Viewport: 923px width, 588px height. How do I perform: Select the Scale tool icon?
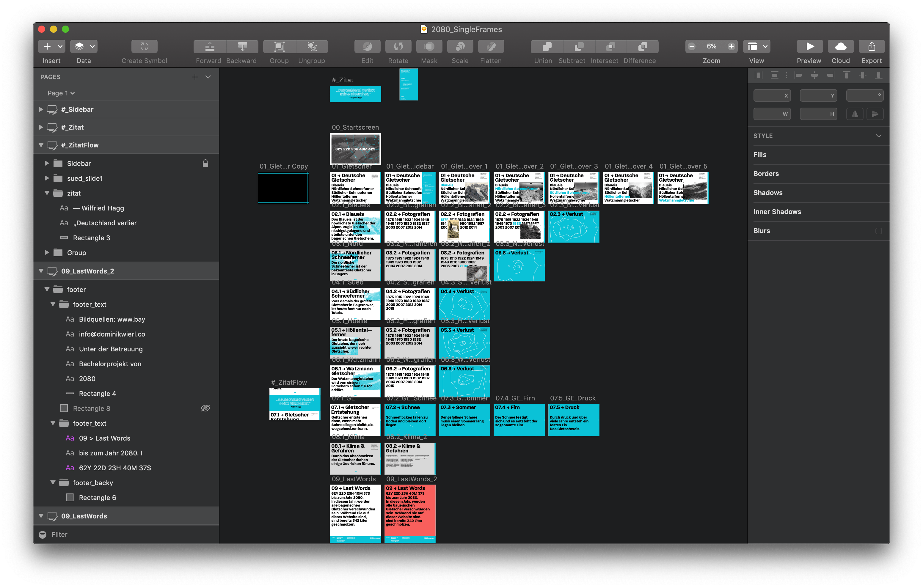(x=460, y=46)
